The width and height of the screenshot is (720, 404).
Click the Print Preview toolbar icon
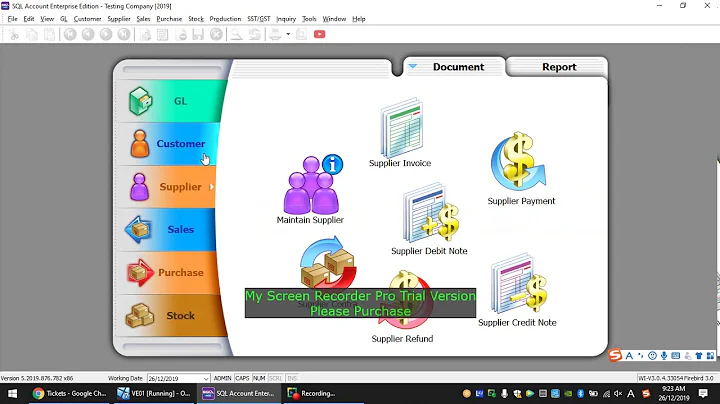pos(301,34)
